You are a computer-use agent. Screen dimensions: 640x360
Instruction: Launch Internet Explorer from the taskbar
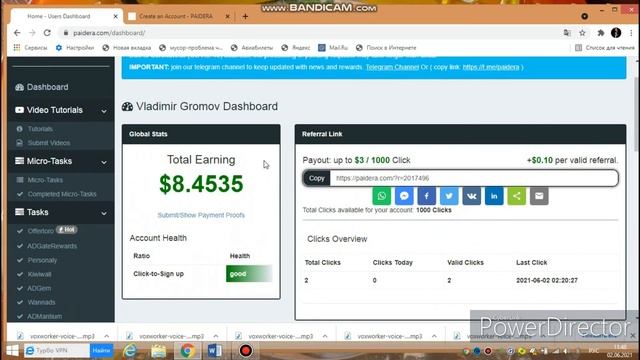130,351
